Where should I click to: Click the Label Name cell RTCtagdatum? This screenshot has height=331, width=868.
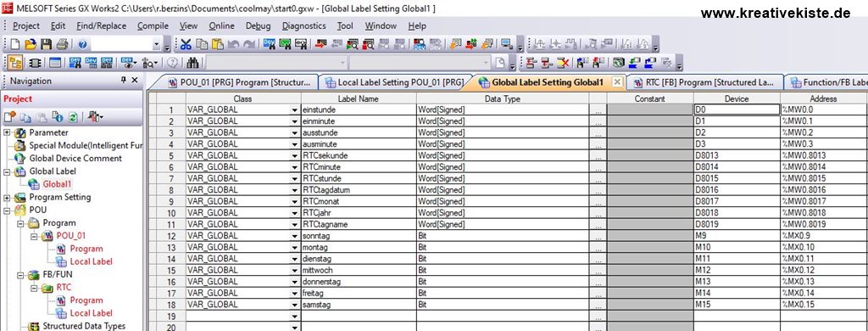(x=359, y=189)
